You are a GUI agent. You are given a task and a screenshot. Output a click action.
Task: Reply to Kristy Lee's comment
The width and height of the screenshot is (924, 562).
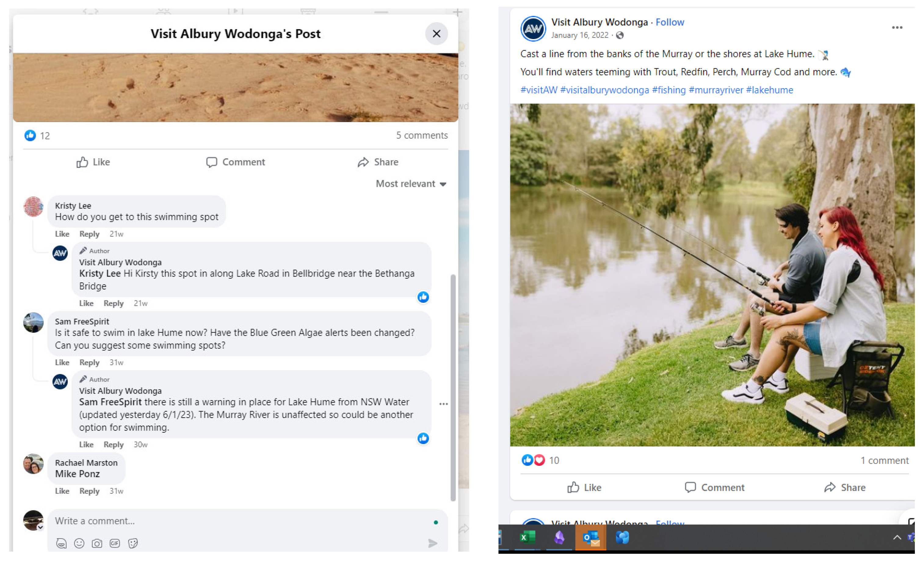pos(89,234)
